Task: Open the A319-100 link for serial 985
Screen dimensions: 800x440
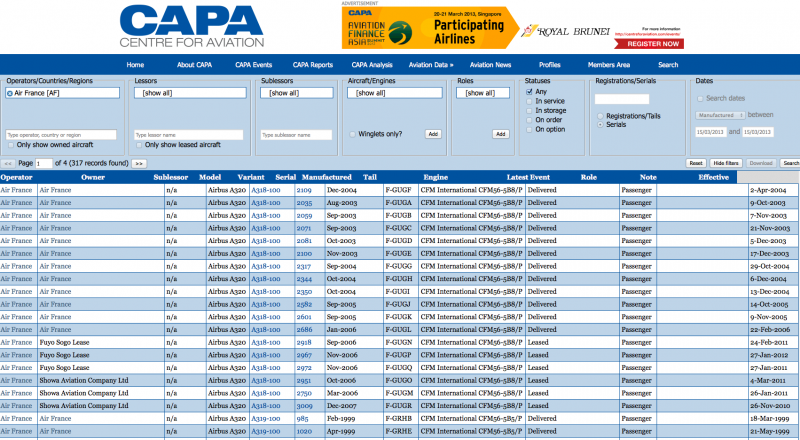Action: coord(266,419)
